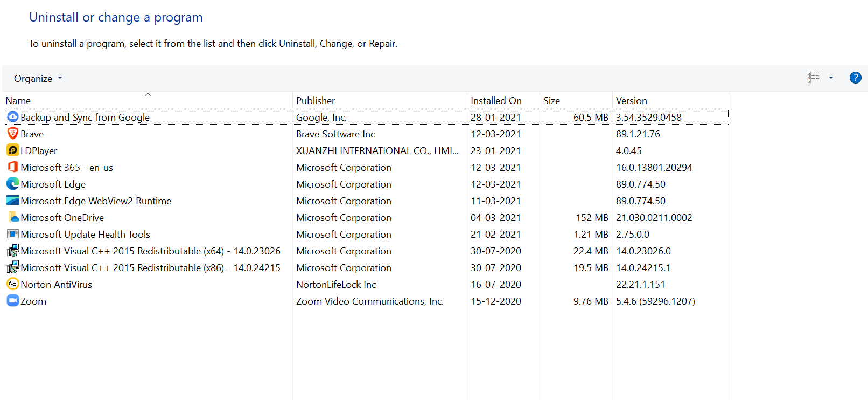Expand the view options dropdown arrow
This screenshot has width=868, height=400.
point(831,78)
